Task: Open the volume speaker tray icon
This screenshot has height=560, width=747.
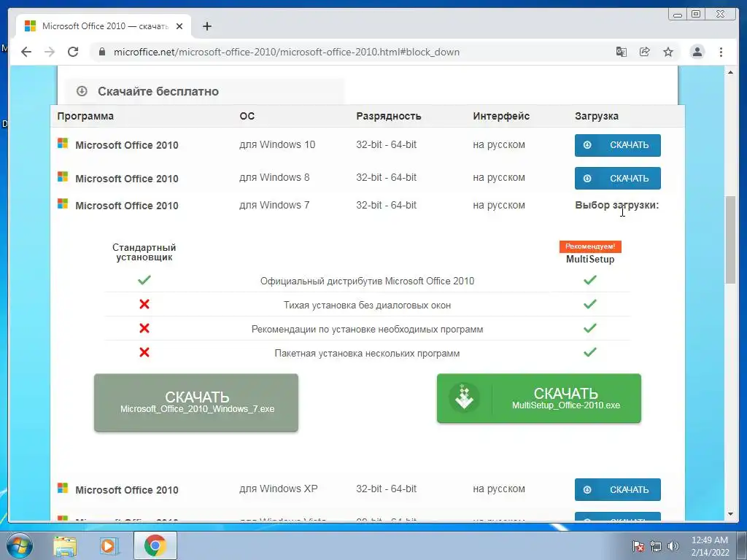Action: pos(673,546)
